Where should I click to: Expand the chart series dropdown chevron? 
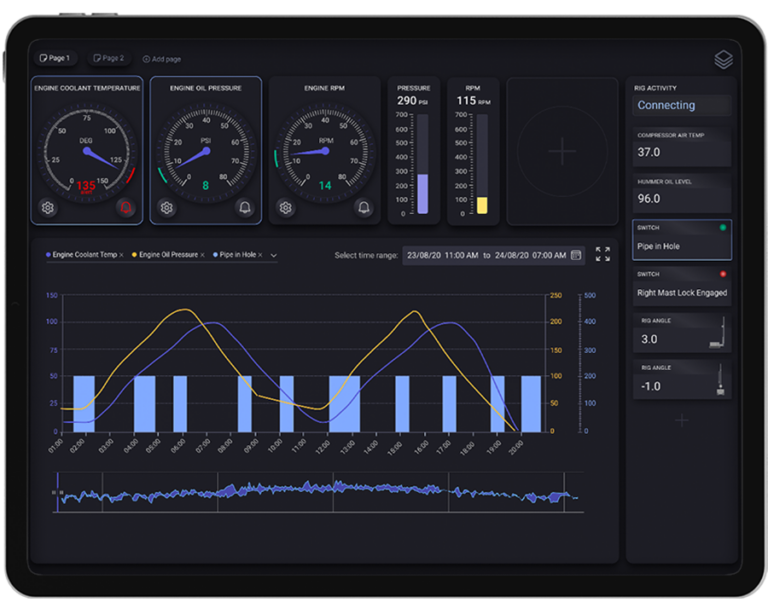tap(274, 256)
